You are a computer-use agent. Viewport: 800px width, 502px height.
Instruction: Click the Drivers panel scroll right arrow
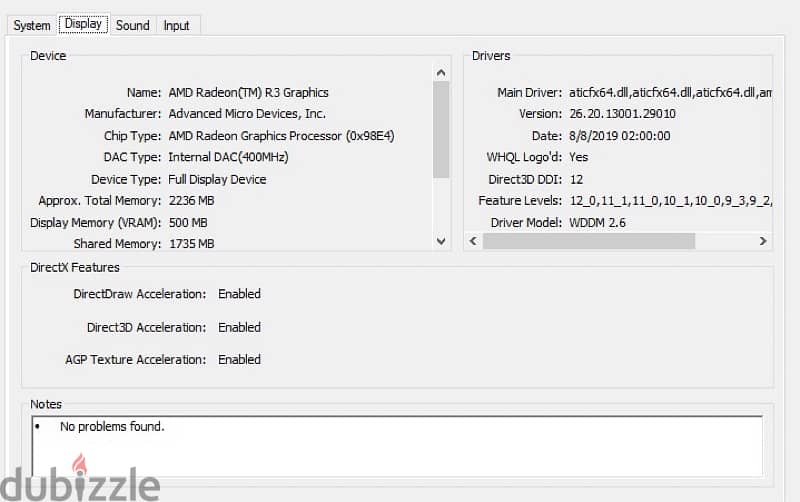[763, 241]
